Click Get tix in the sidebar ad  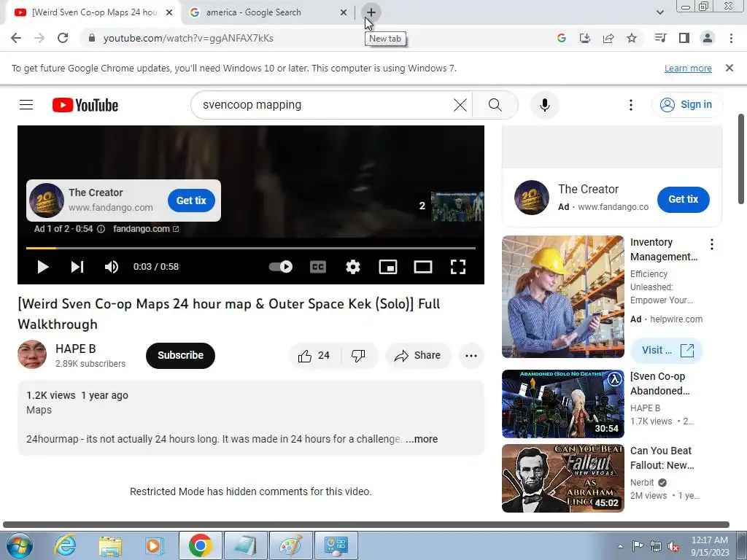pos(683,200)
